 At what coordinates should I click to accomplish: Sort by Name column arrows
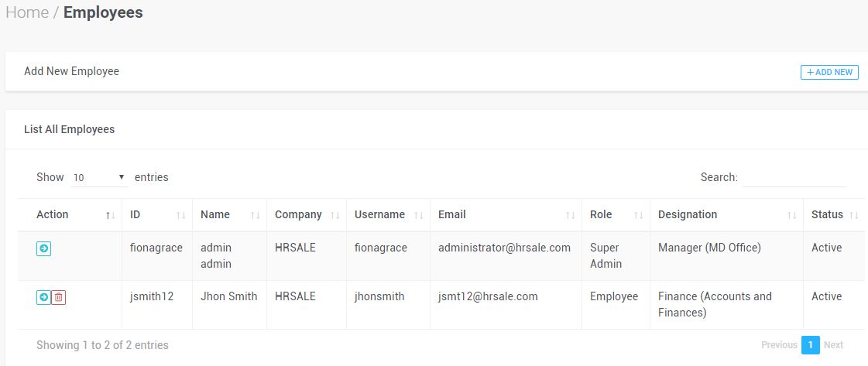point(256,215)
